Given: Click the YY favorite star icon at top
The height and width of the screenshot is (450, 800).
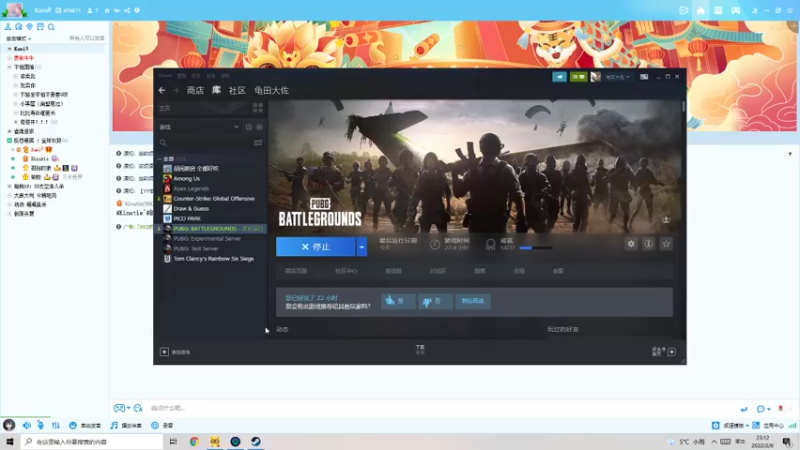Looking at the screenshot, I should coord(107,10).
